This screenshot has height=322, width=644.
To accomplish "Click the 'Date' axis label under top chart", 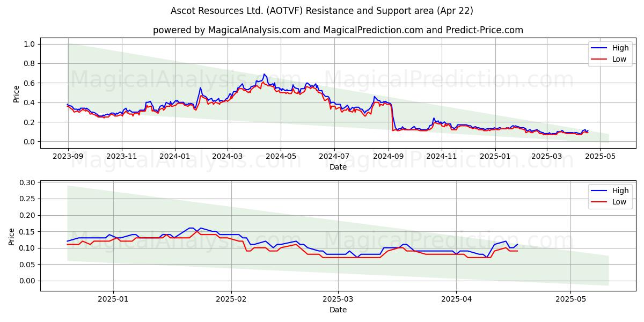I will click(x=338, y=167).
